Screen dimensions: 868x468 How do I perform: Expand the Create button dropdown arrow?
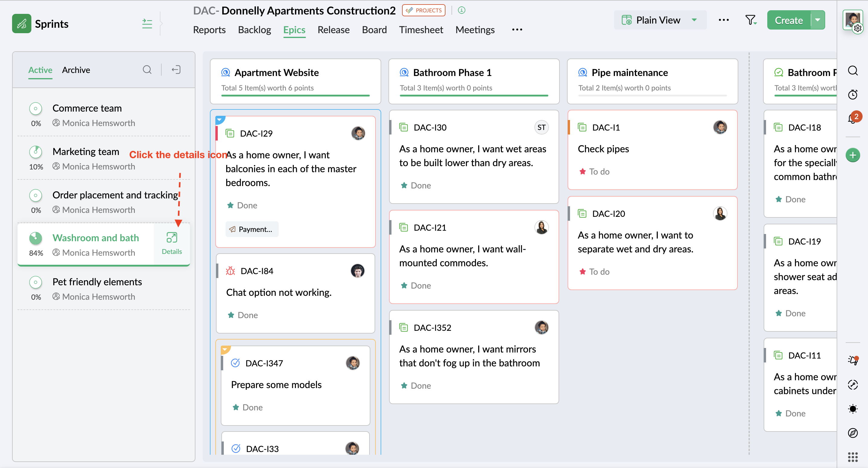(x=818, y=20)
